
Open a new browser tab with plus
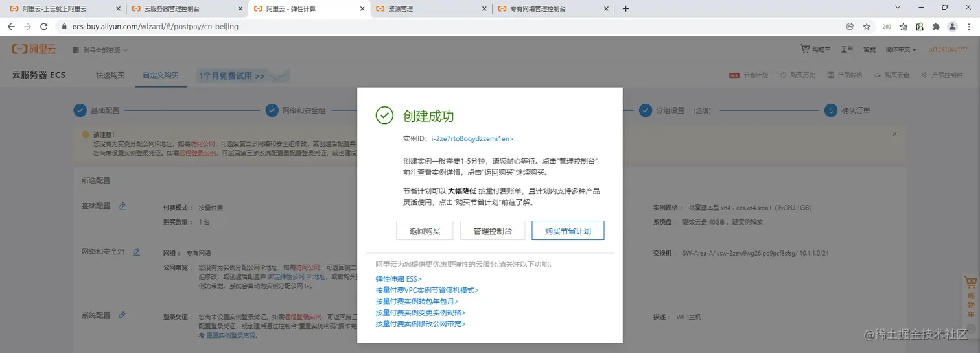tap(625, 9)
